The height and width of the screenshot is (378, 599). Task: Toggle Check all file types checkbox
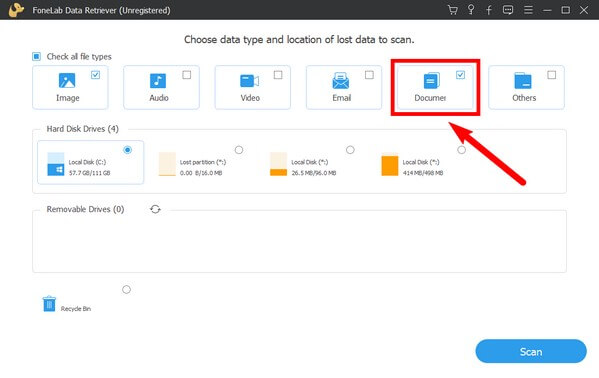click(x=36, y=57)
